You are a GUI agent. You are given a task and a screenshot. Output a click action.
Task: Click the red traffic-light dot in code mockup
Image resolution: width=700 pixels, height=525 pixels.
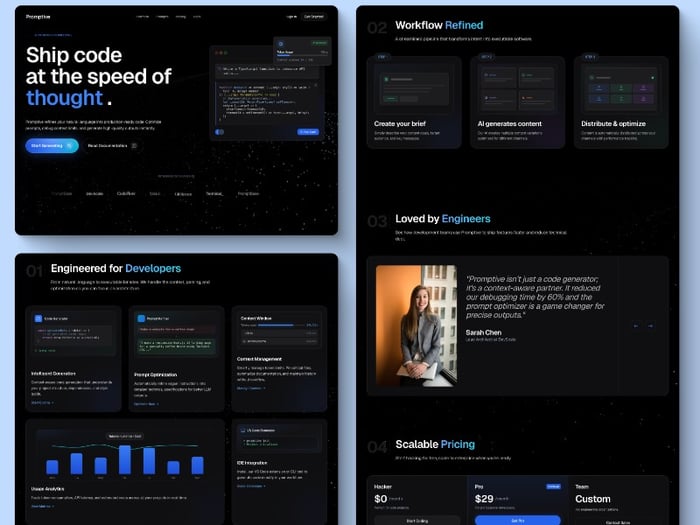click(x=217, y=53)
